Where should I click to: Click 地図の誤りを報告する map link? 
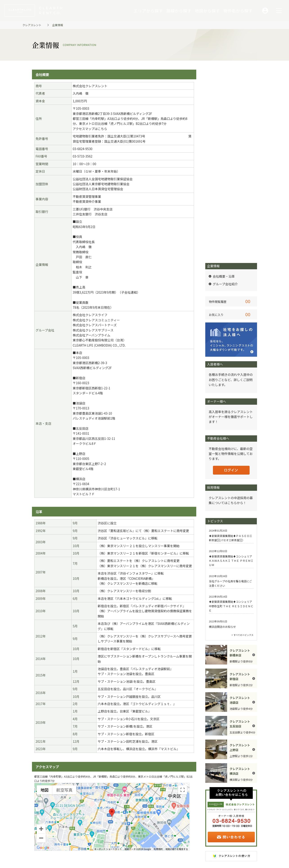tap(177, 849)
